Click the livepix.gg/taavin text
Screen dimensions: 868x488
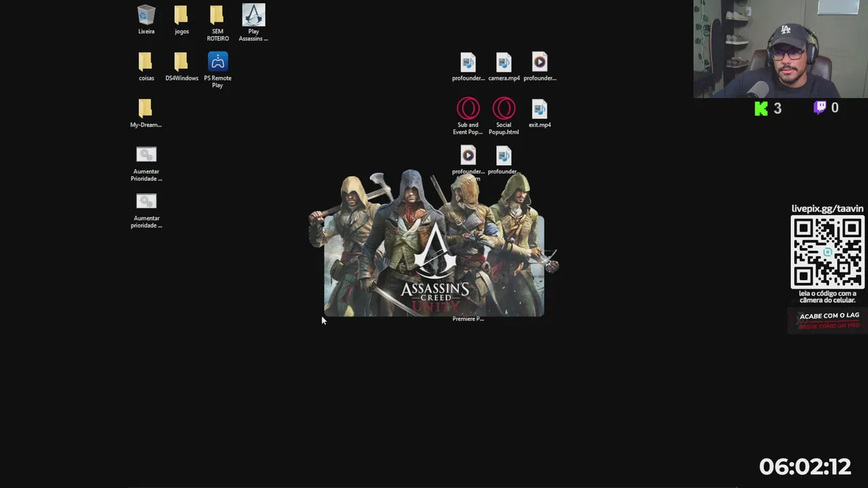827,209
